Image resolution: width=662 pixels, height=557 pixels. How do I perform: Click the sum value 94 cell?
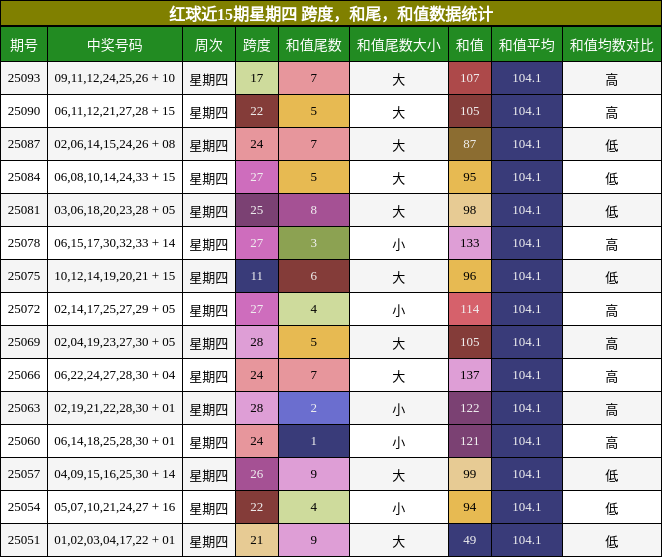pyautogui.click(x=470, y=507)
